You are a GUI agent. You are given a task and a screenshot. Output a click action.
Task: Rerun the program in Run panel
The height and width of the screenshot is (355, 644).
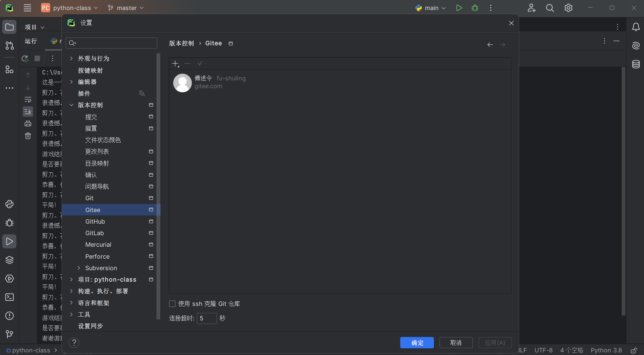(x=25, y=58)
